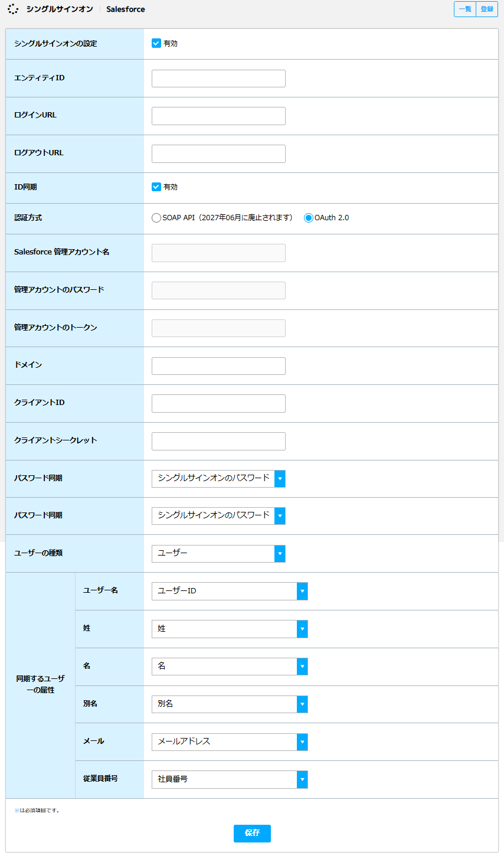
Task: Click the ※は必須項目です note text
Action: pos(37,811)
